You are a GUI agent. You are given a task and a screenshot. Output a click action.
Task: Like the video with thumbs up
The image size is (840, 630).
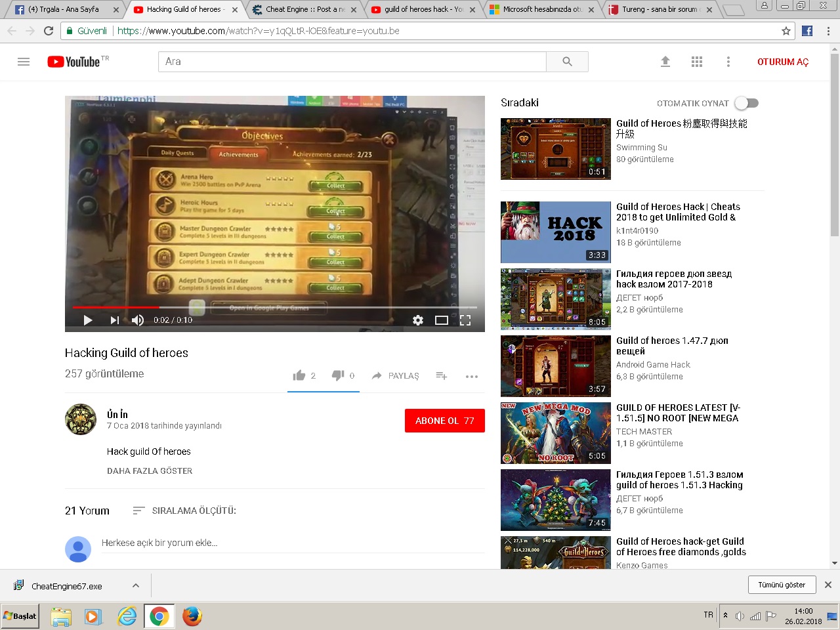tap(299, 375)
